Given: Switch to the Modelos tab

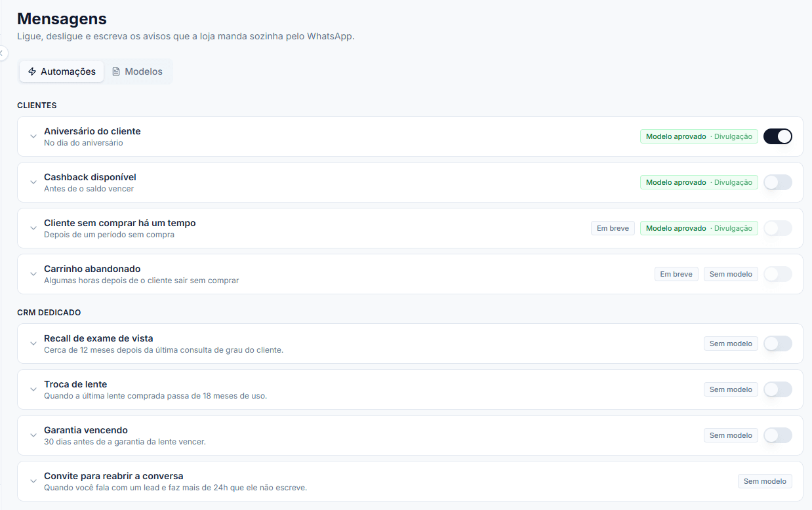Looking at the screenshot, I should [137, 71].
